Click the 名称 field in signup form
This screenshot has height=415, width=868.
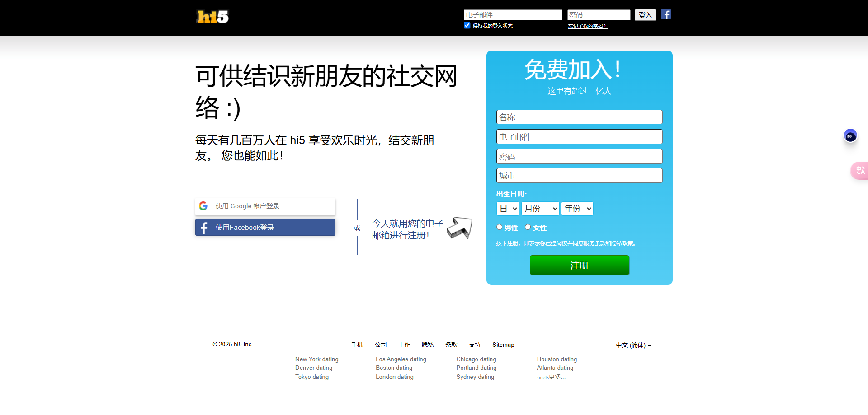[x=579, y=117]
